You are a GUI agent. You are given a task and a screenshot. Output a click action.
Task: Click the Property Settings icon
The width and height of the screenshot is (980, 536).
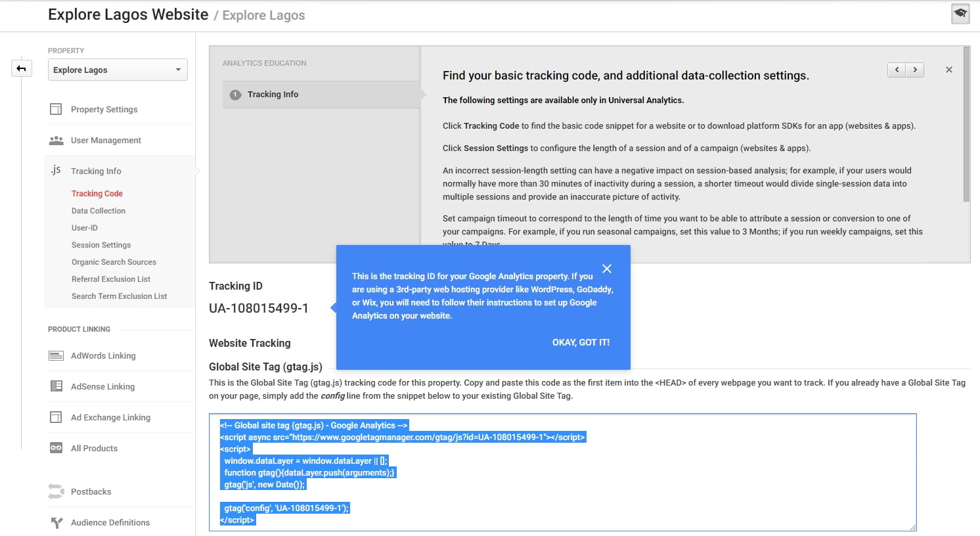click(56, 109)
